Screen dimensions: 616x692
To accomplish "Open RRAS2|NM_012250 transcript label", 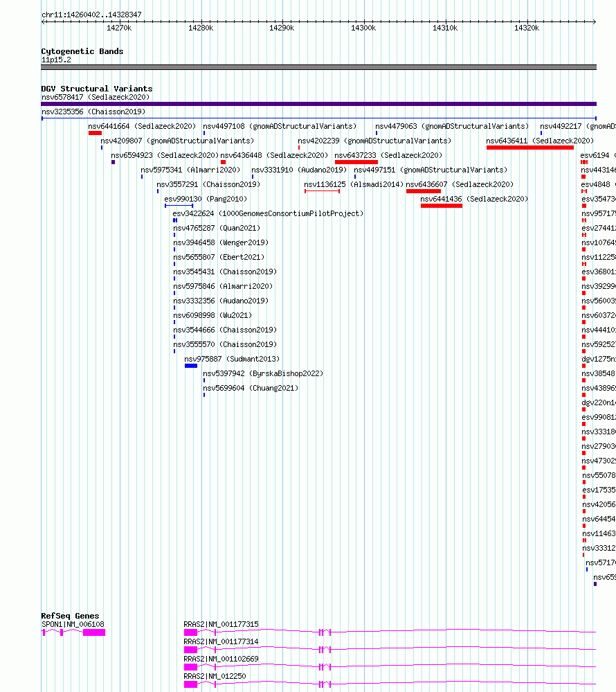I will 215,676.
